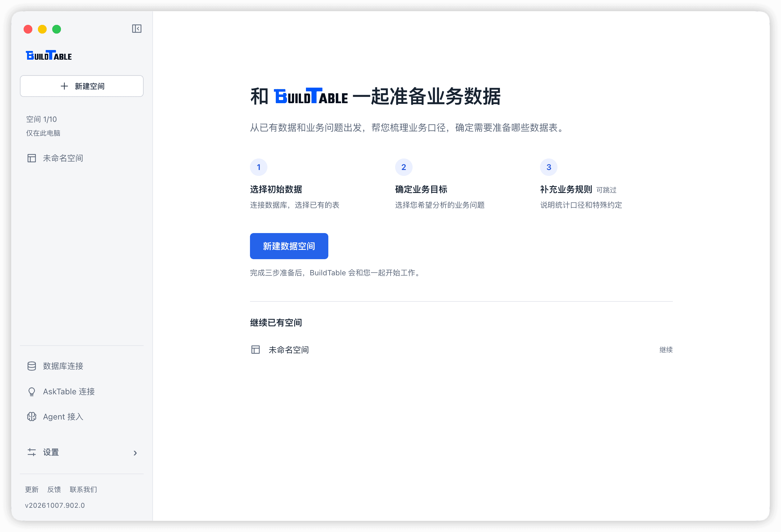Click step 1 circle icon

coord(259,167)
